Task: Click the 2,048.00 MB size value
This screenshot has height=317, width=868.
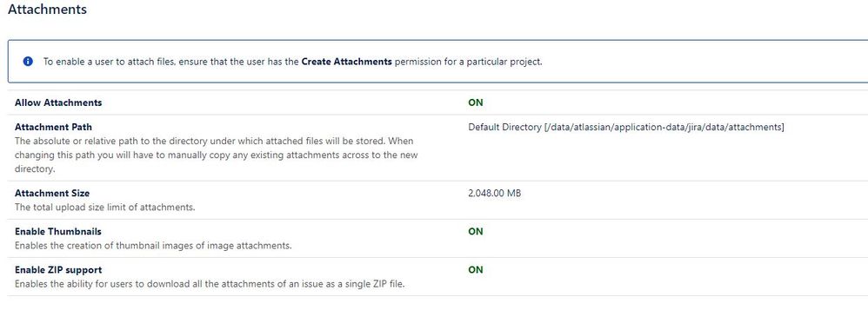Action: (x=494, y=194)
